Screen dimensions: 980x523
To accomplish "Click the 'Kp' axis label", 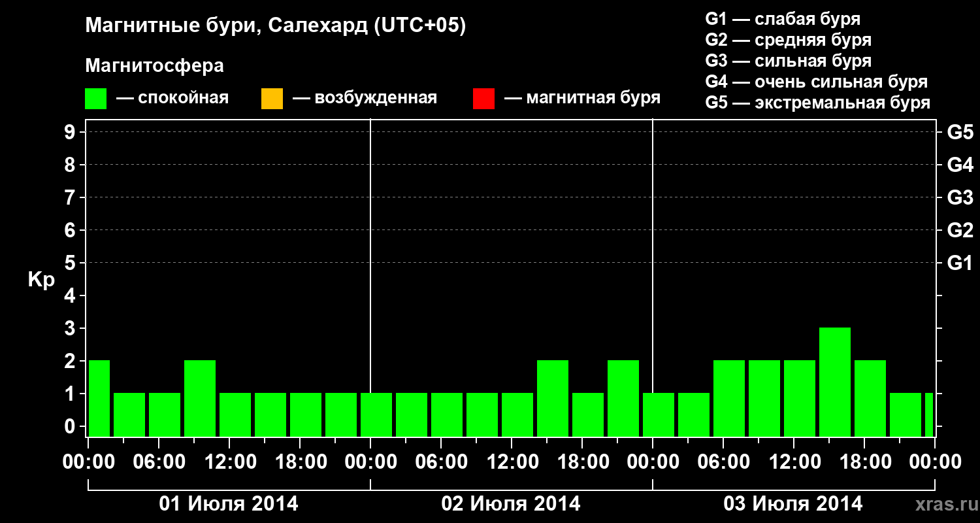I will pos(41,280).
